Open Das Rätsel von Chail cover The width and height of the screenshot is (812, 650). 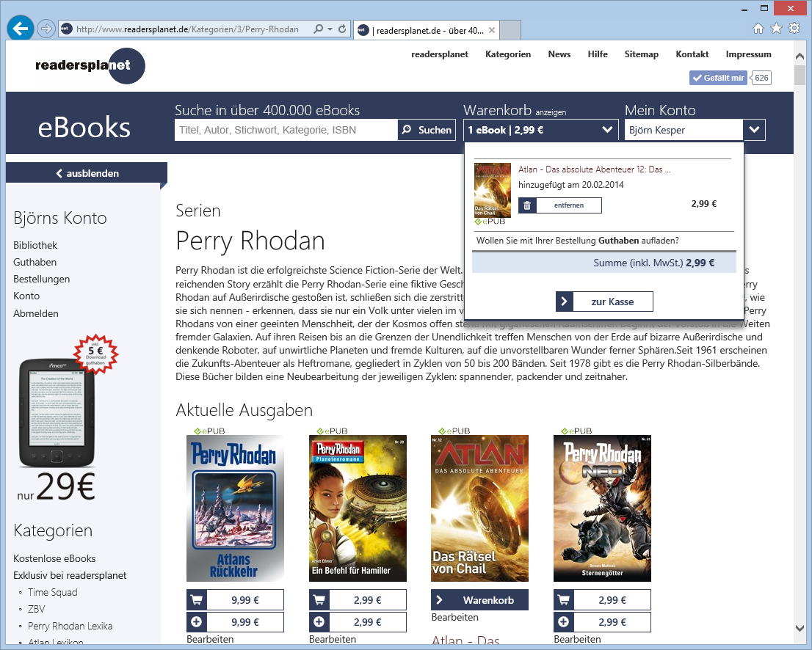click(x=479, y=508)
